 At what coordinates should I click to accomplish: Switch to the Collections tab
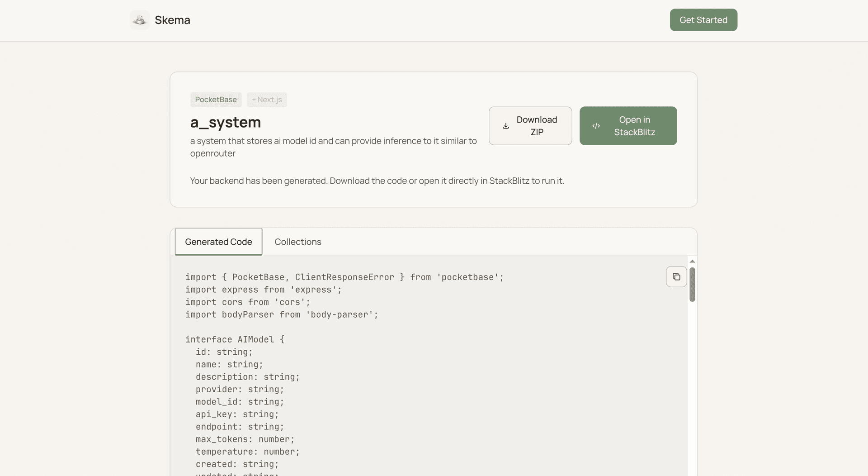[x=298, y=242]
